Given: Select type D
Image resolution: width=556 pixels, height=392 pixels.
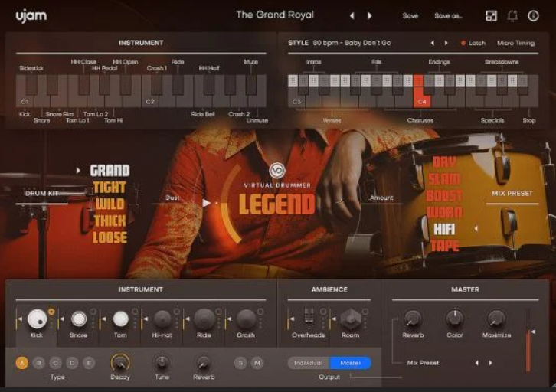Looking at the screenshot, I should click(x=72, y=363).
